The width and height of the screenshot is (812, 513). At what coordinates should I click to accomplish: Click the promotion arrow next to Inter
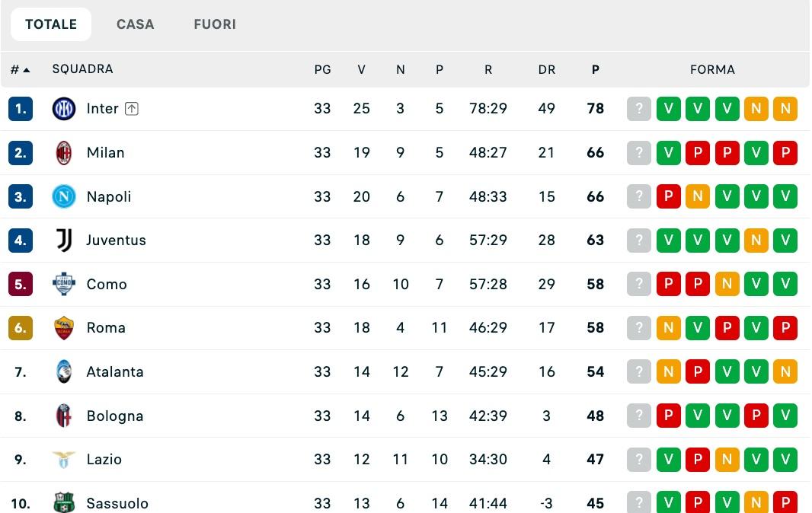(x=131, y=108)
